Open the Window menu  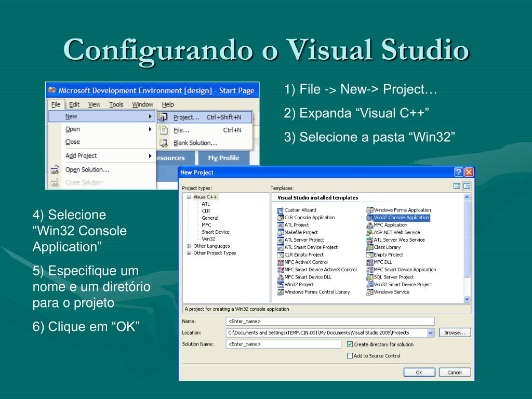click(x=142, y=104)
